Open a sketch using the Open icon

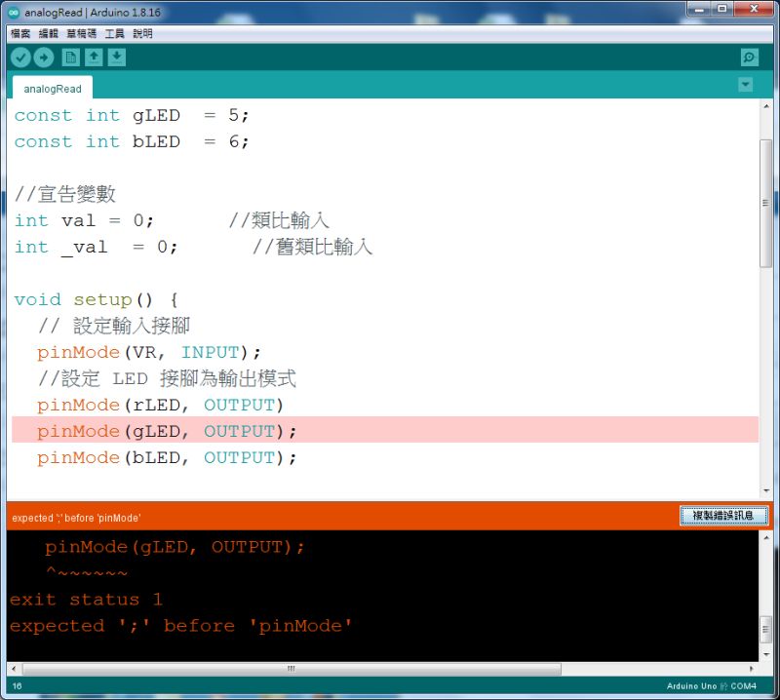(94, 57)
